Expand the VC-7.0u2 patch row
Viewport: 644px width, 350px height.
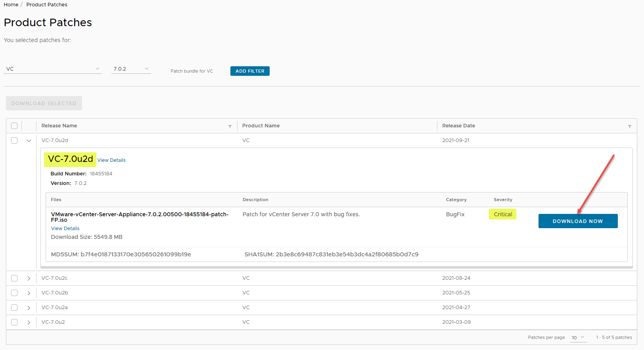click(x=29, y=322)
